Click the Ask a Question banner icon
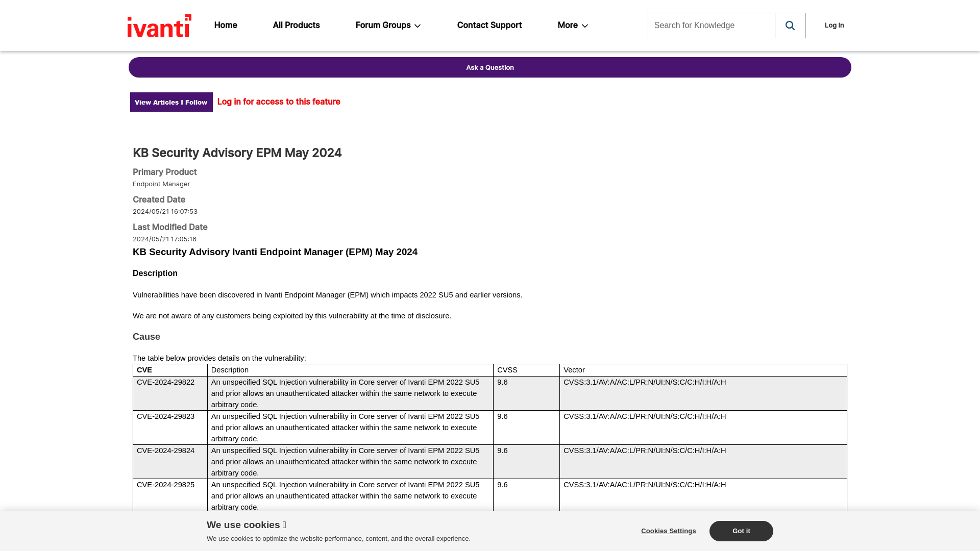980x551 pixels. (489, 67)
